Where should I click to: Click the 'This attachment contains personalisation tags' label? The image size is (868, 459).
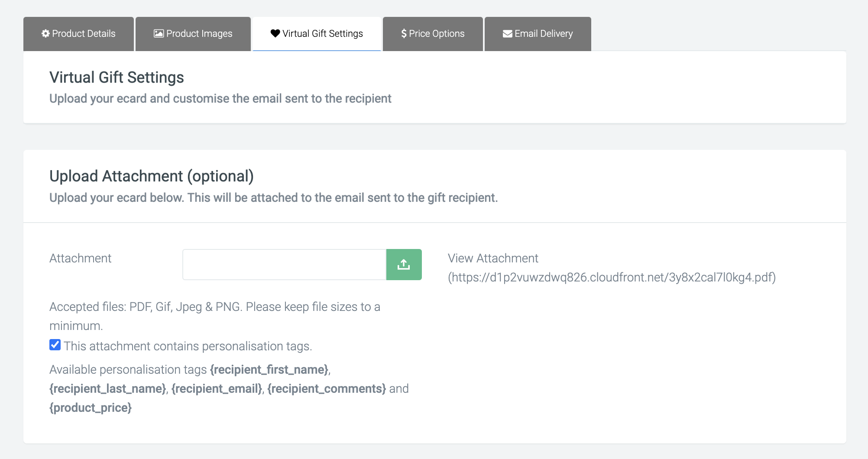(x=188, y=346)
